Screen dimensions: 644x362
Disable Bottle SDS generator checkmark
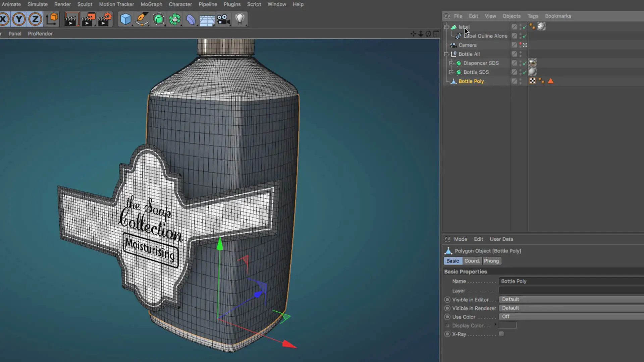pyautogui.click(x=525, y=72)
